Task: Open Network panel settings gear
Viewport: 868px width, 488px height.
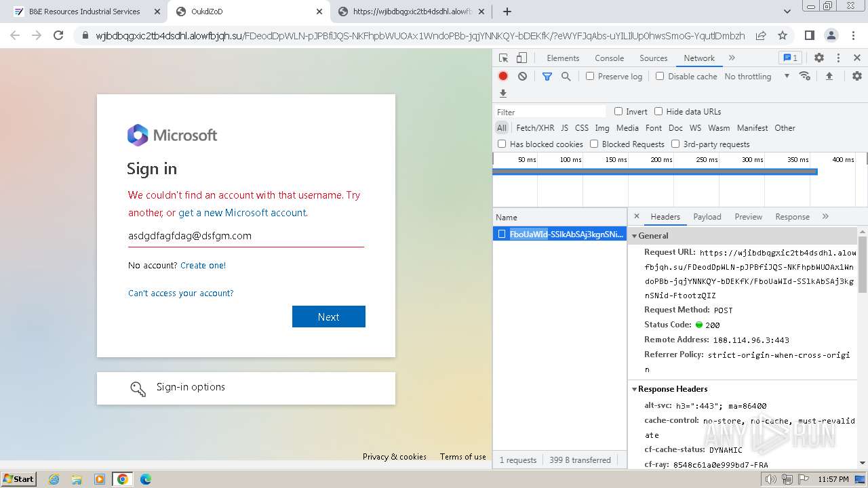Action: click(857, 76)
